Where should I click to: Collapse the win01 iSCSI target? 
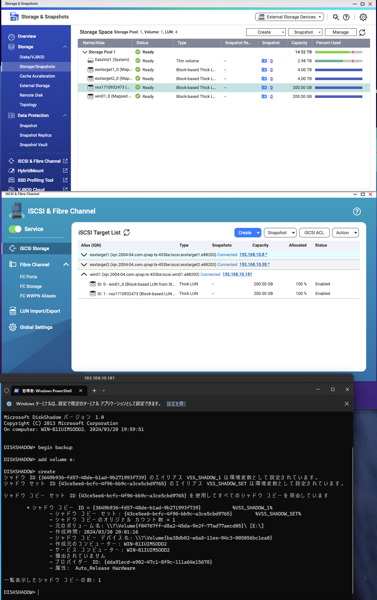tap(84, 274)
